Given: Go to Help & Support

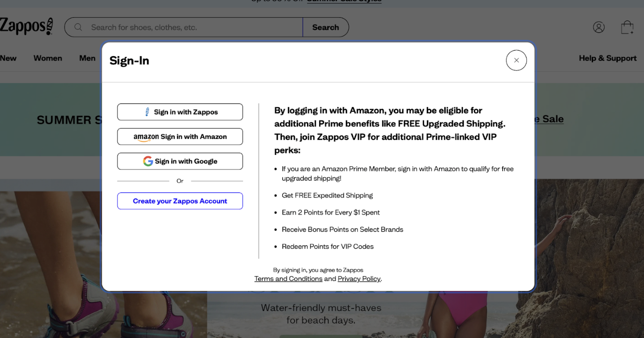Looking at the screenshot, I should (x=607, y=59).
